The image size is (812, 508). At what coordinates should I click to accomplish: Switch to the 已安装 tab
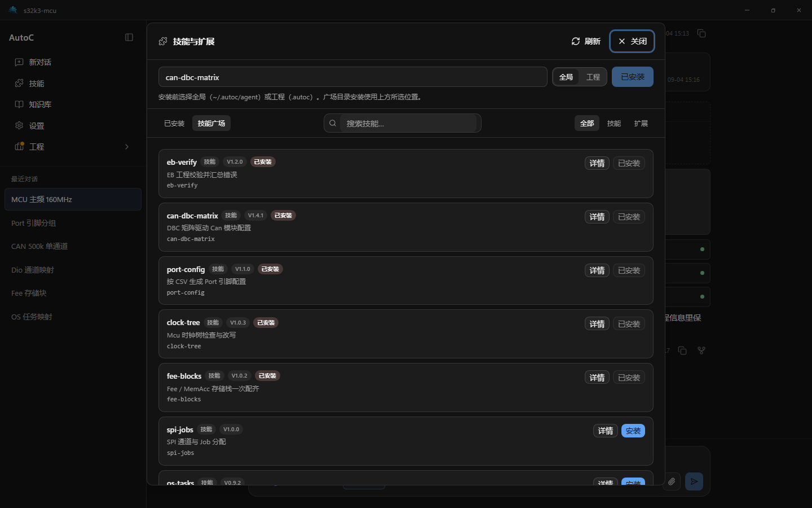point(174,123)
